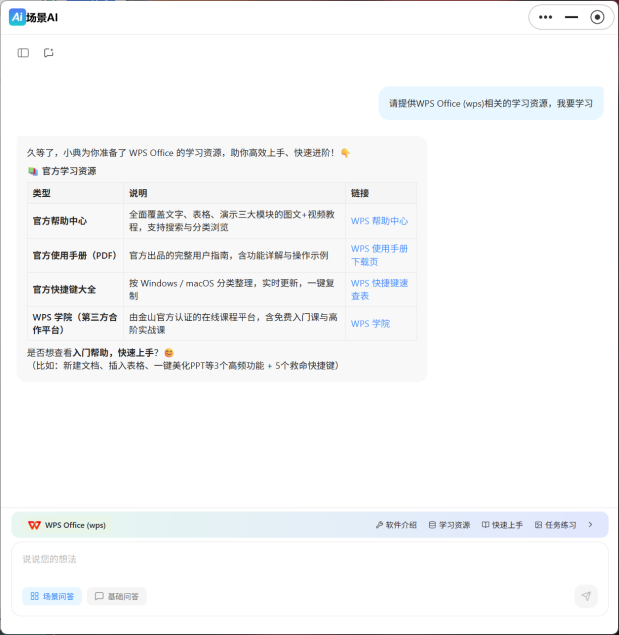Open the WPS 帮助中心 link

click(x=379, y=221)
